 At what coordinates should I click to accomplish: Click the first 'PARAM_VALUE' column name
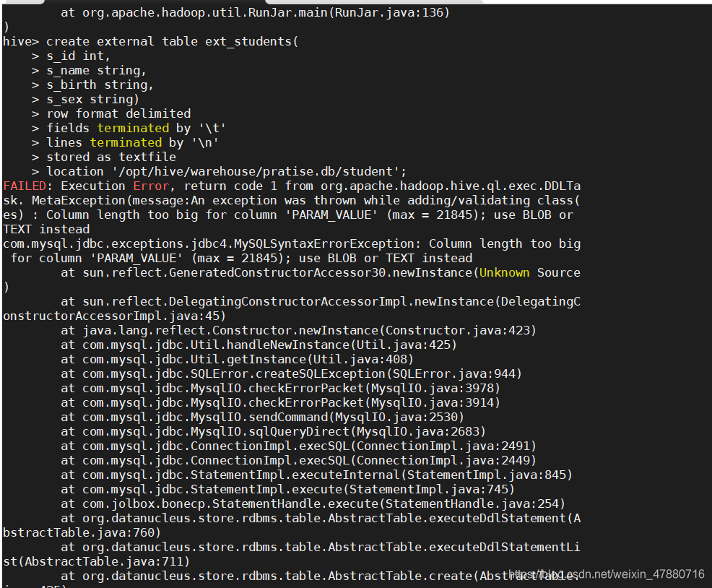(331, 215)
